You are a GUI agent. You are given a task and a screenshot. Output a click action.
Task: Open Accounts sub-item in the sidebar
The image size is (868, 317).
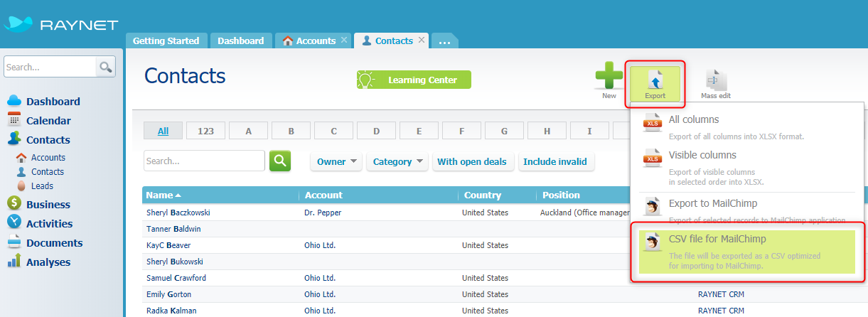pyautogui.click(x=48, y=158)
